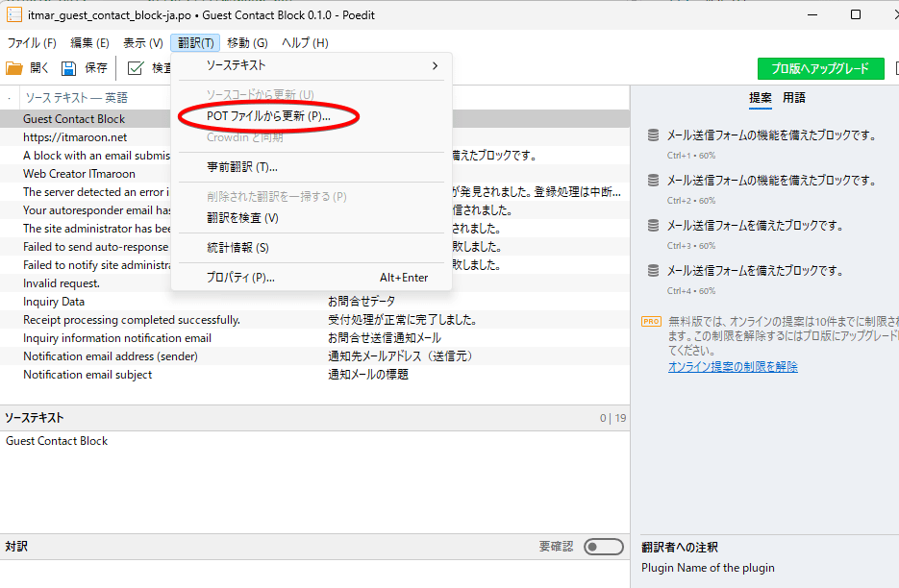Toggle the 要確認 needs-work switch

604,547
